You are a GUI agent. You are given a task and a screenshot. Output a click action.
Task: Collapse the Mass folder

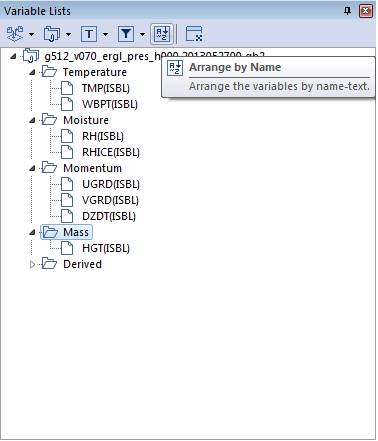click(32, 232)
